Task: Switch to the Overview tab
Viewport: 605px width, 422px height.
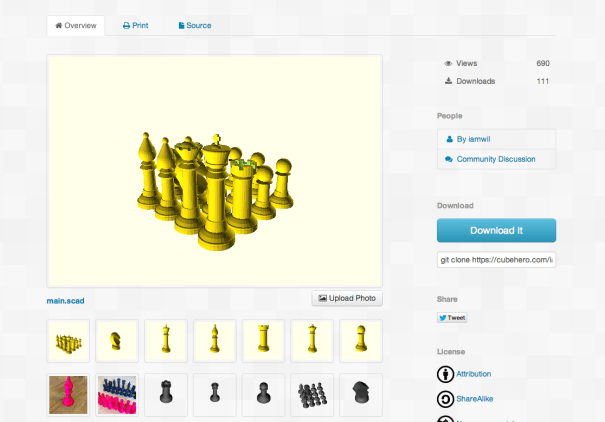Action: pos(76,25)
